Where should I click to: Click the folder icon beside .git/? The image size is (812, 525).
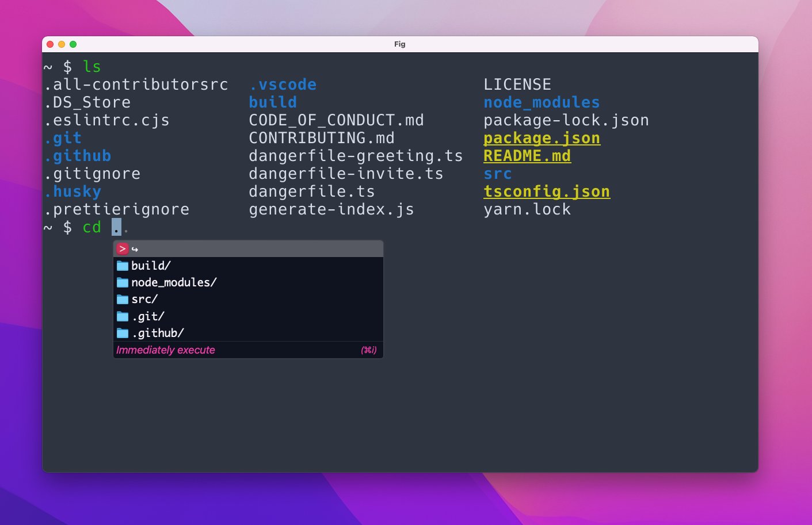click(123, 316)
